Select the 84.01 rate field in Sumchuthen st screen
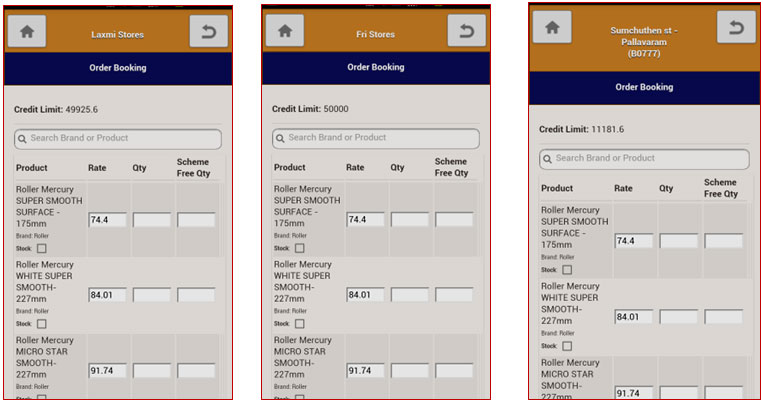Screen dimensions: 763x403 pyautogui.click(x=634, y=317)
